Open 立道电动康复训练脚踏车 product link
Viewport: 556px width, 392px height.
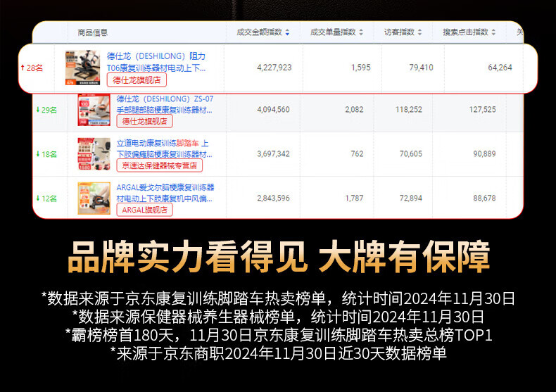pyautogui.click(x=163, y=148)
